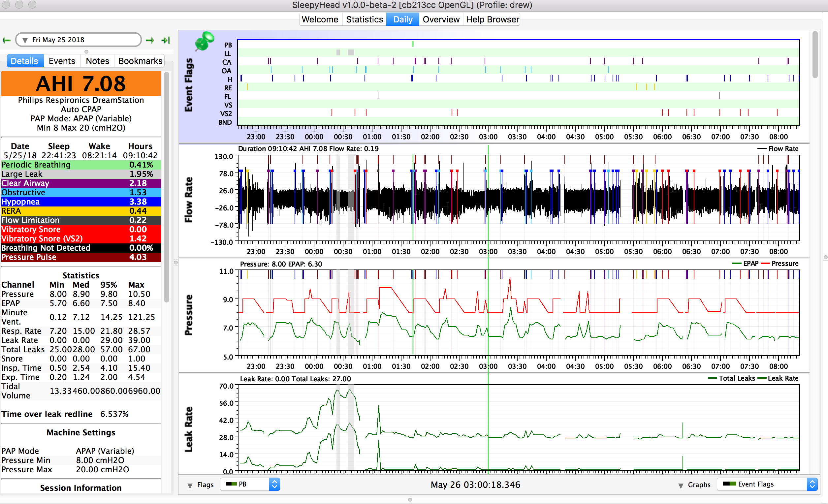
Task: Open the Help Browser tab
Action: pyautogui.click(x=492, y=19)
